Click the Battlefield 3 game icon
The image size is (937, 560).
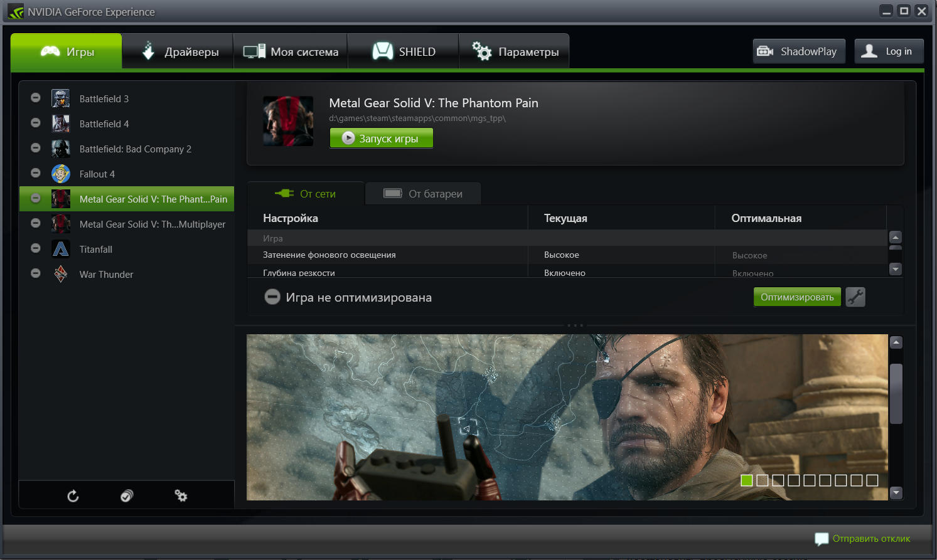tap(61, 98)
